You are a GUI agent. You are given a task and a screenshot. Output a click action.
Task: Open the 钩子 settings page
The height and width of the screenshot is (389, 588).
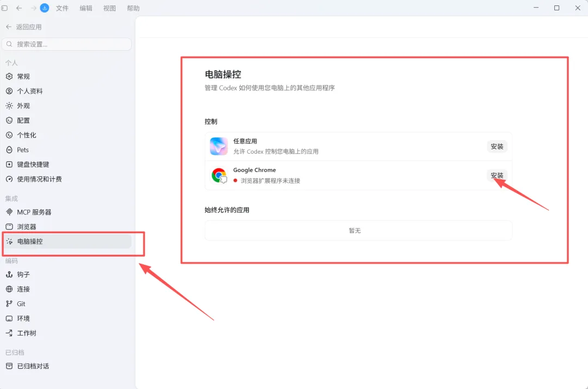tap(67, 275)
